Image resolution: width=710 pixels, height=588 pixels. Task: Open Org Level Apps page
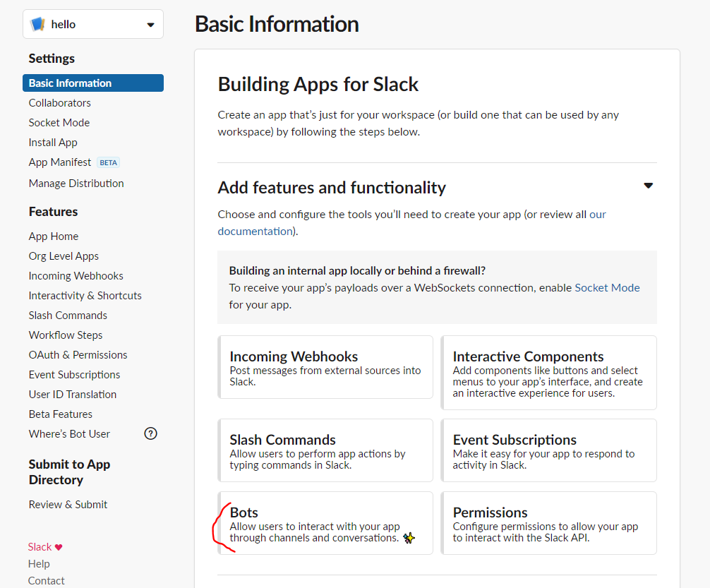(x=64, y=256)
